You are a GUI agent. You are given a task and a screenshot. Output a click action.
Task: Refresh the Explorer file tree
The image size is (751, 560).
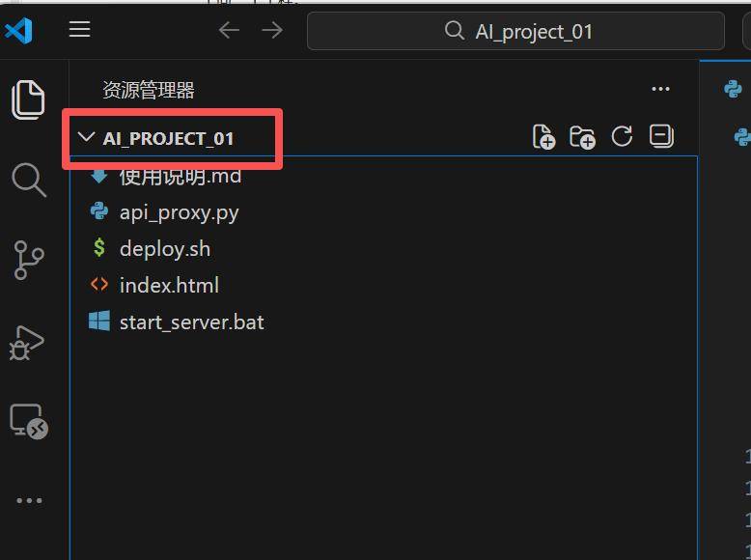click(622, 137)
